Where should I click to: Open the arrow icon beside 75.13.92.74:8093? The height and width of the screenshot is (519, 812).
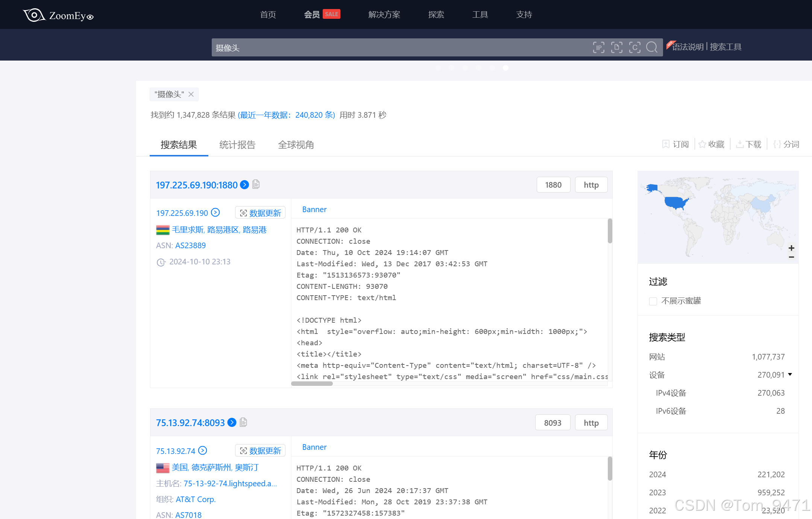[232, 422]
